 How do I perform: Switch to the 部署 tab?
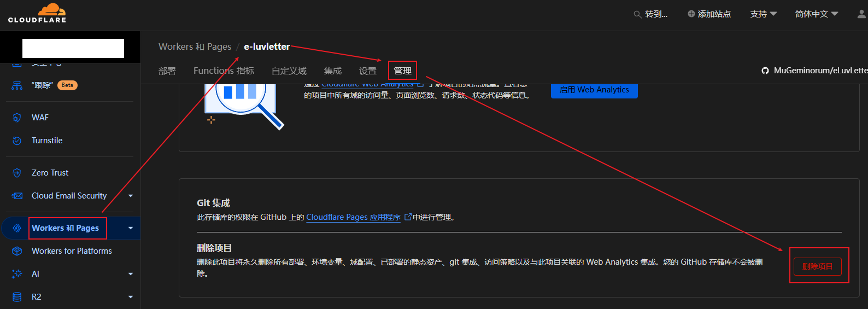[x=167, y=71]
